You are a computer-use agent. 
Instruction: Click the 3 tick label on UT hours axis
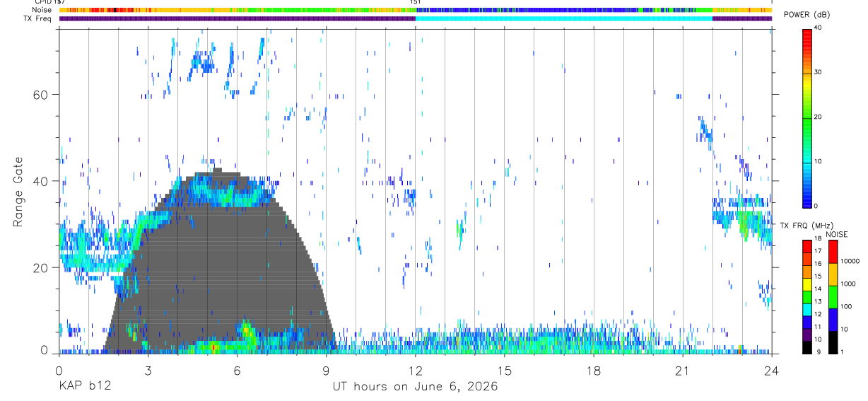point(148,370)
